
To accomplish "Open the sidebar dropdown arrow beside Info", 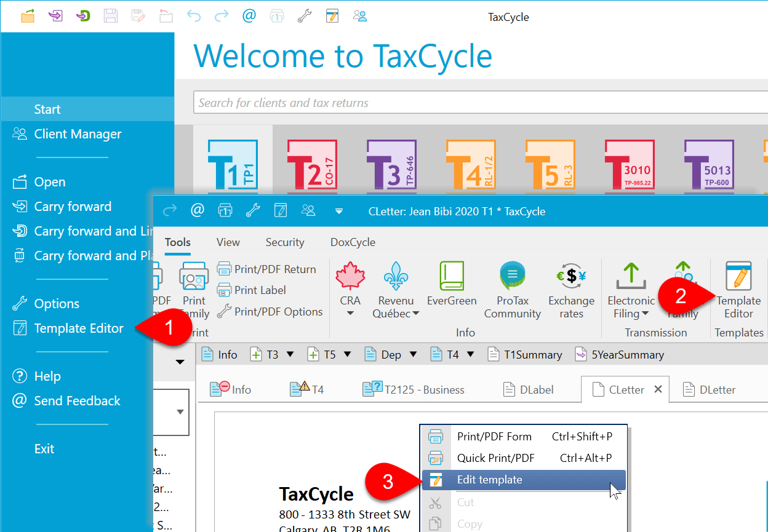I will point(180,362).
